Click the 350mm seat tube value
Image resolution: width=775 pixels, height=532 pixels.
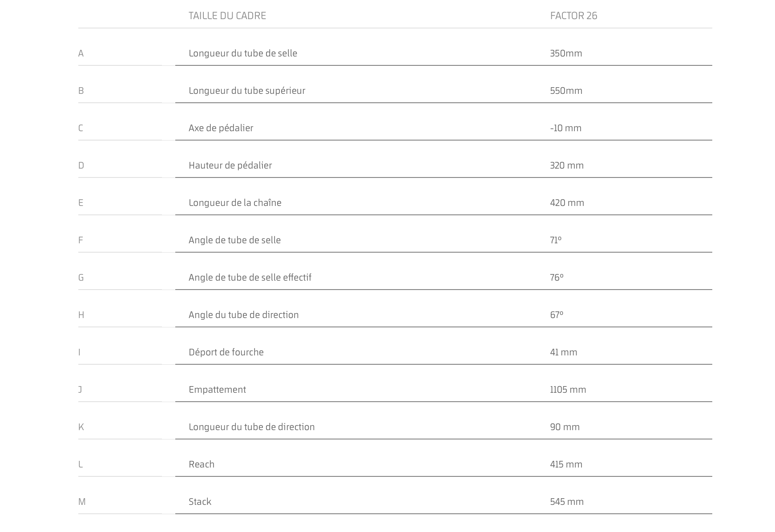566,53
